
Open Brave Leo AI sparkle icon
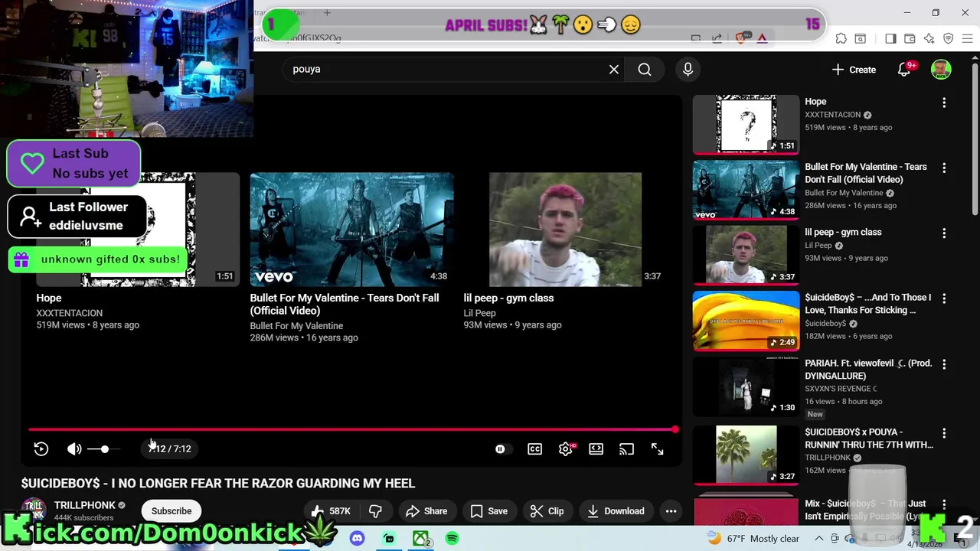click(929, 38)
